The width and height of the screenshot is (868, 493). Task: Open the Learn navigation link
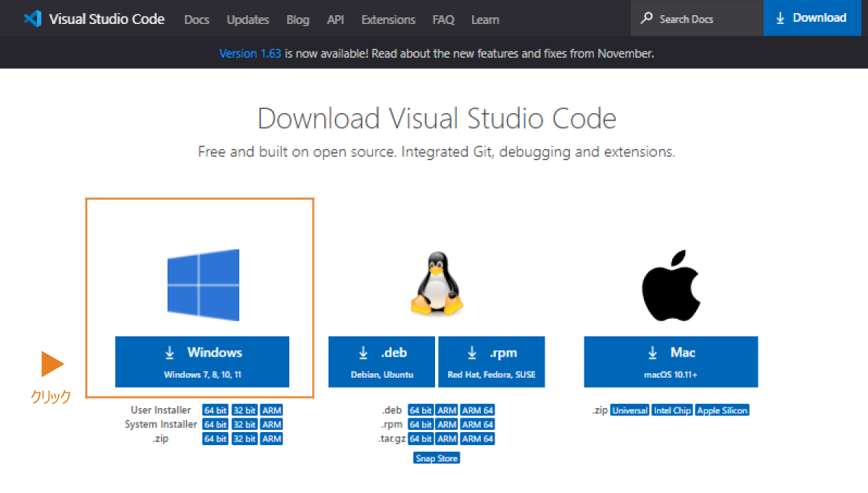(485, 20)
